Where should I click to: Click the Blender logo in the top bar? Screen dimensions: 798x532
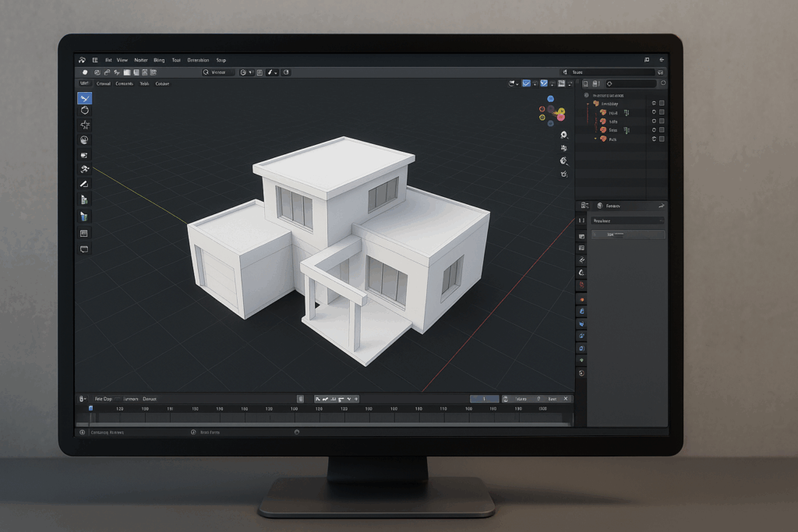82,60
